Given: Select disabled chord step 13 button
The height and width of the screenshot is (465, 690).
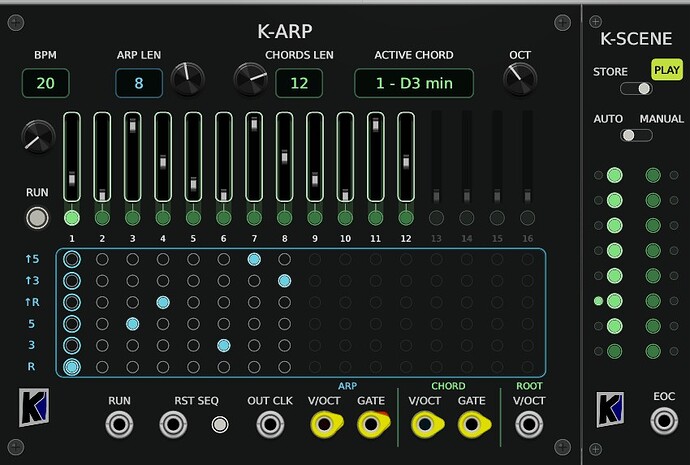Looking at the screenshot, I should tap(436, 217).
